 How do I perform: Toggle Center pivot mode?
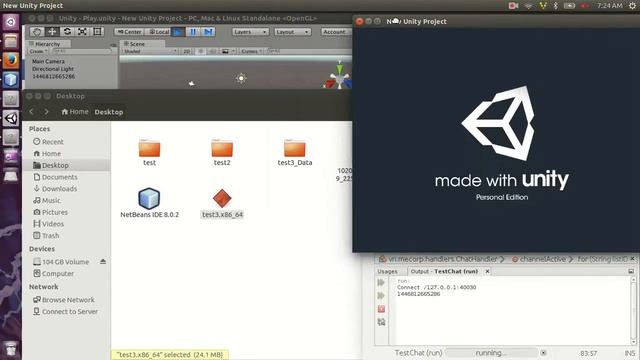tap(129, 32)
